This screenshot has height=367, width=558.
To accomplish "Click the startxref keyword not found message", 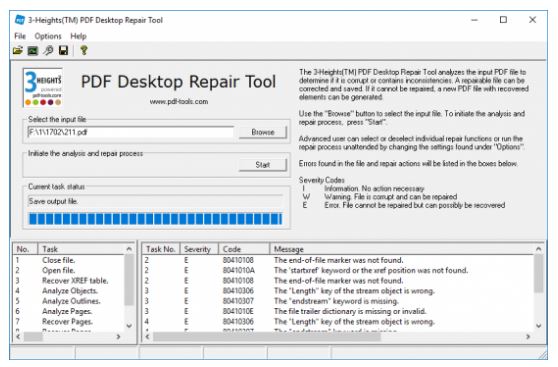I will [370, 271].
